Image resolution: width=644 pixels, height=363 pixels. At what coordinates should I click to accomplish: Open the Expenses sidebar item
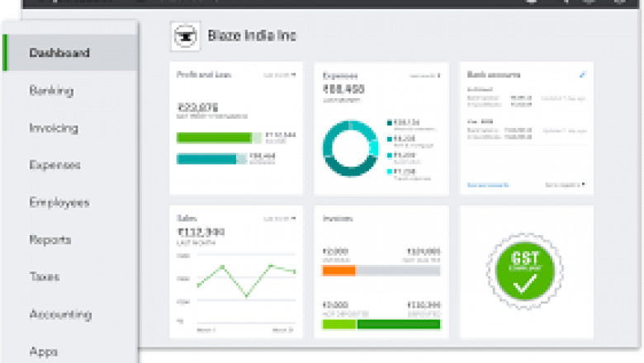pos(54,165)
